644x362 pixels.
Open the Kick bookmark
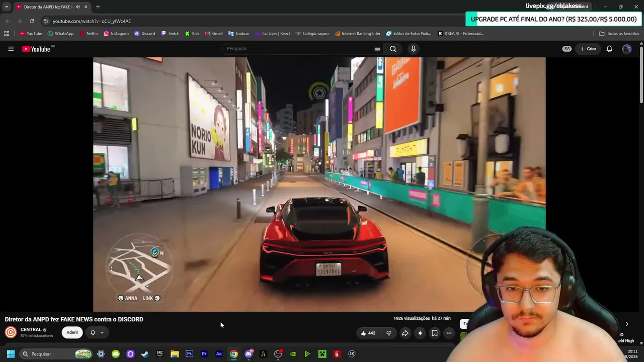pos(192,34)
